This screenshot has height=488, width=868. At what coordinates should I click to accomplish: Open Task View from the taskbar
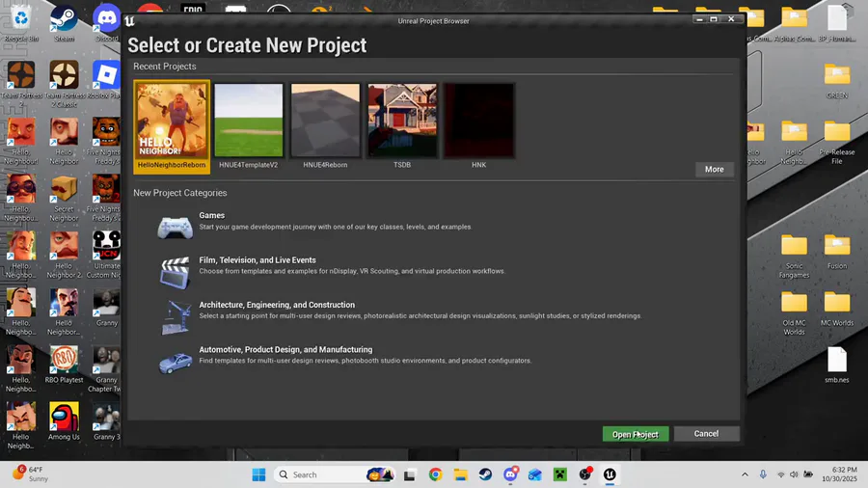click(410, 474)
